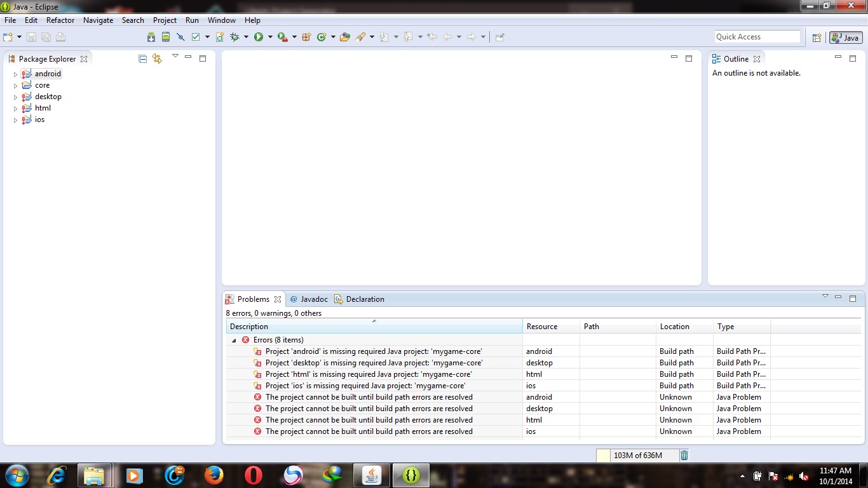Open the File menu
The height and width of the screenshot is (488, 868).
point(10,20)
